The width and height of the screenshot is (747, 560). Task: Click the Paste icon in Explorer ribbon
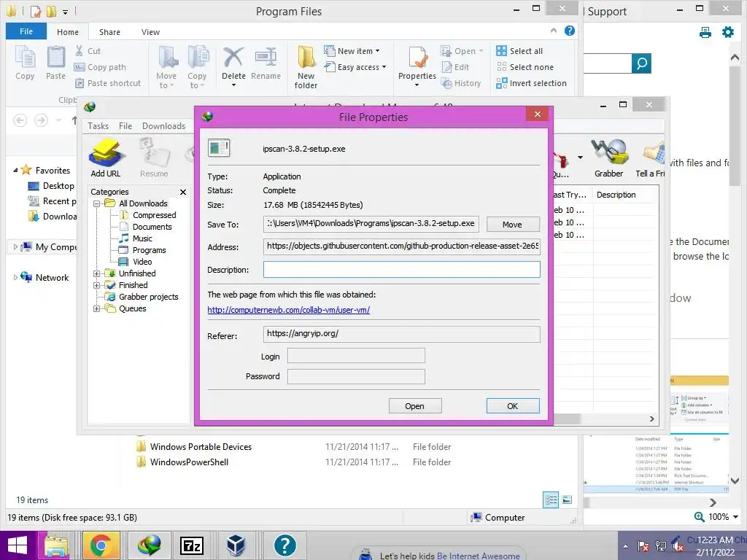coord(55,63)
